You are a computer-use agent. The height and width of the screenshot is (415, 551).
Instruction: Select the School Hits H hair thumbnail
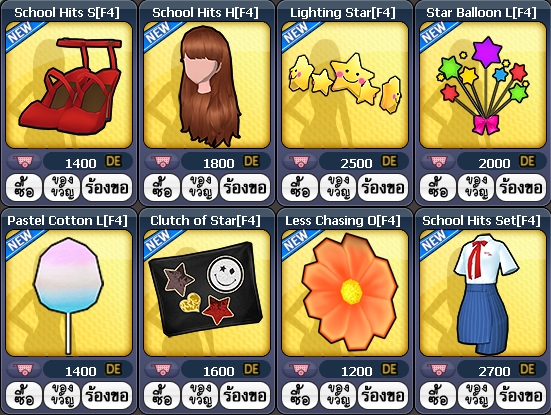pyautogui.click(x=207, y=85)
